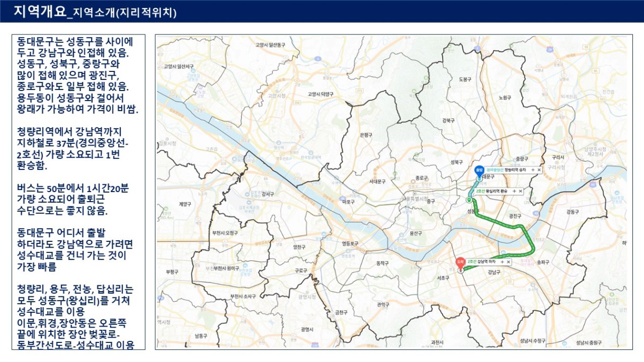Click the 고양시 덕양구 label on the map
This screenshot has width=644, height=362.
tap(321, 94)
